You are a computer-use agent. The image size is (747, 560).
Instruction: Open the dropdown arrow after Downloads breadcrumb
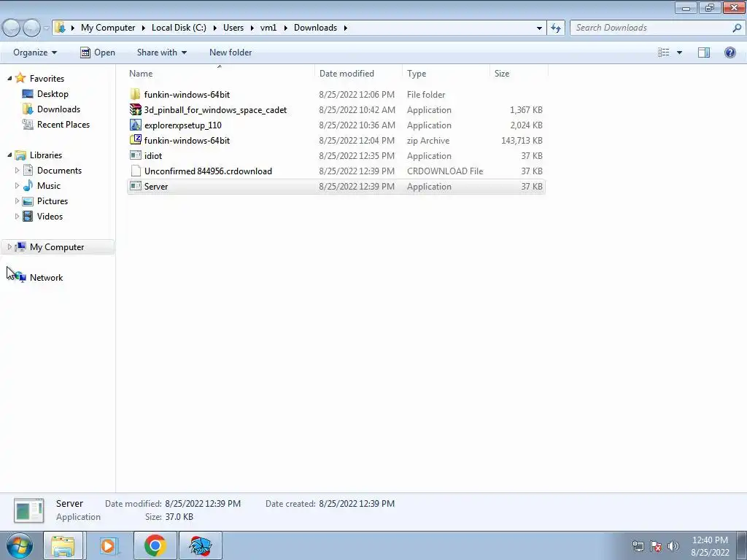click(345, 28)
